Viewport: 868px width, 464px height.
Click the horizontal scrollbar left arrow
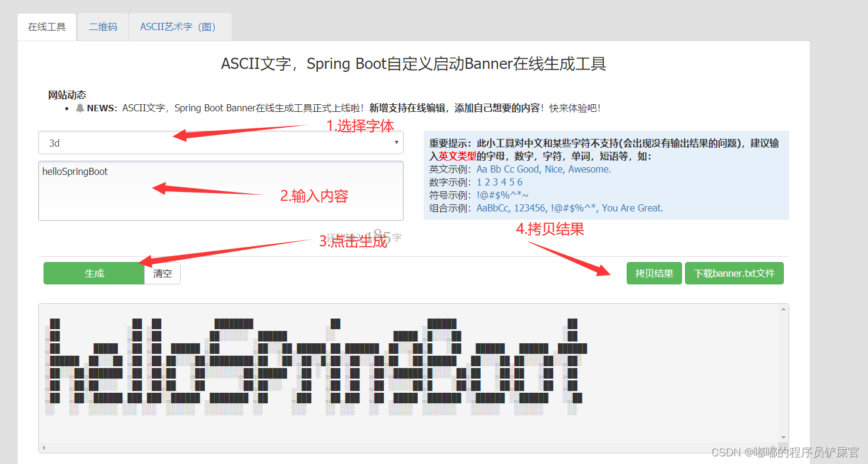[x=43, y=448]
